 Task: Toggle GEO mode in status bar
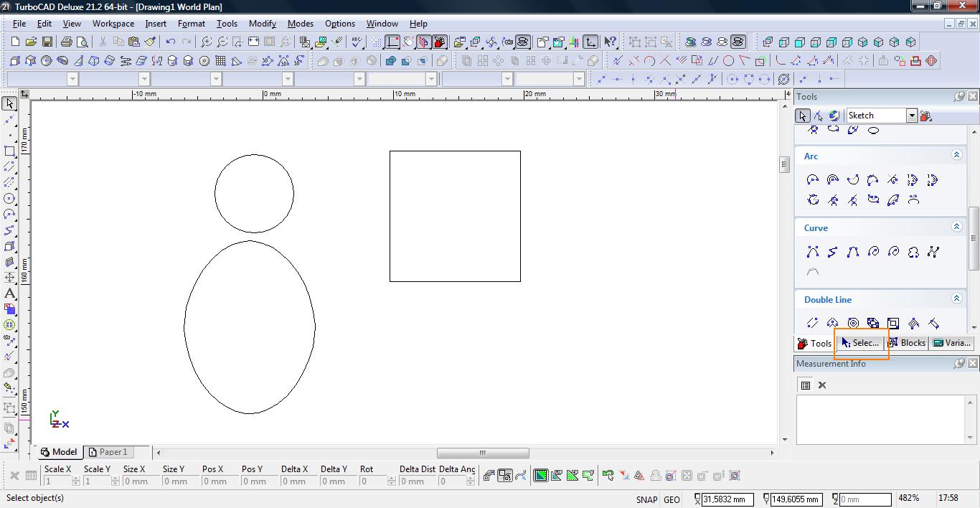[x=672, y=499]
